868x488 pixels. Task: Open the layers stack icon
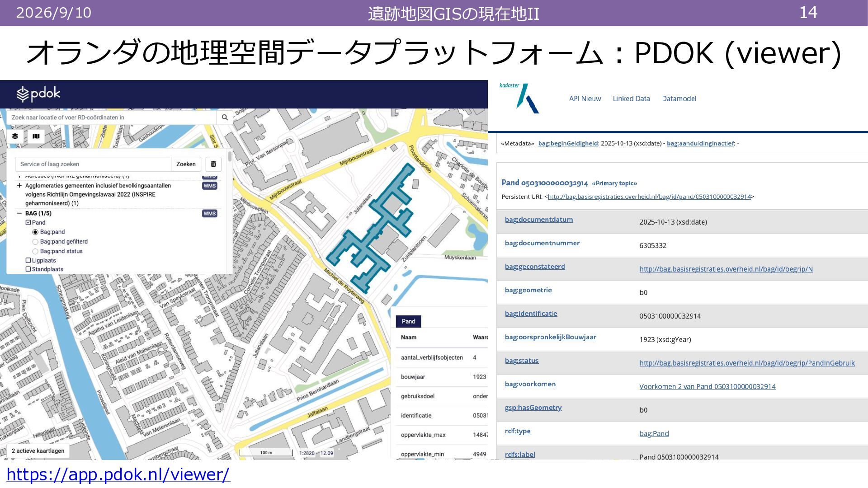click(15, 136)
